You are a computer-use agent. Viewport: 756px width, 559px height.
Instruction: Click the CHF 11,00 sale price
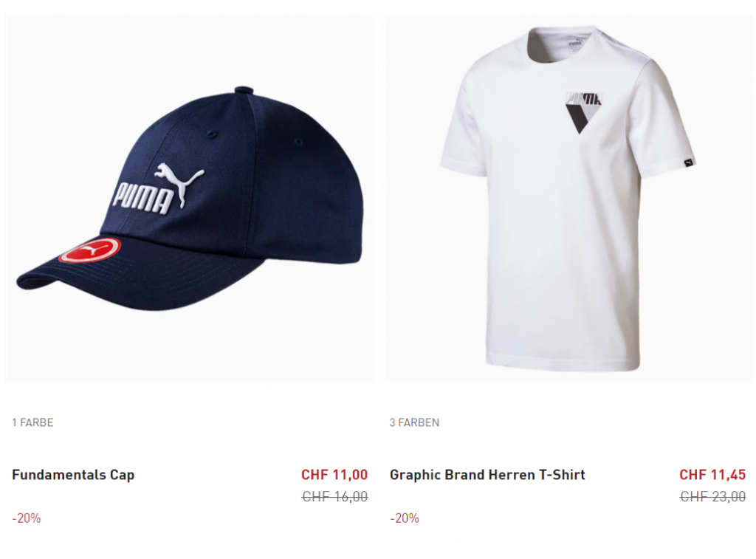point(334,475)
